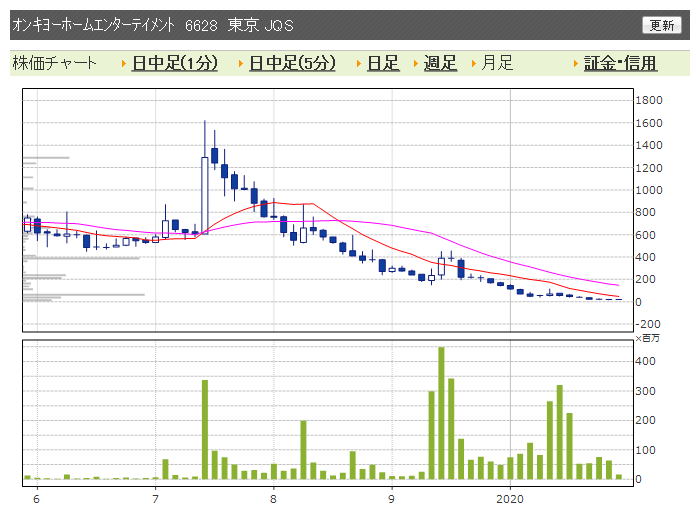Select the 月足 monthly chart tab

(497, 63)
